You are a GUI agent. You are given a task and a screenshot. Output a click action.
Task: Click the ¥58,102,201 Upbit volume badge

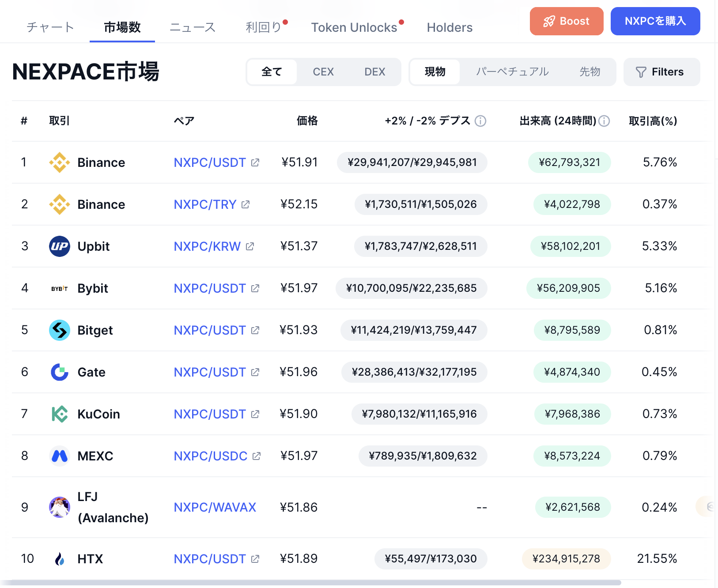tap(571, 246)
